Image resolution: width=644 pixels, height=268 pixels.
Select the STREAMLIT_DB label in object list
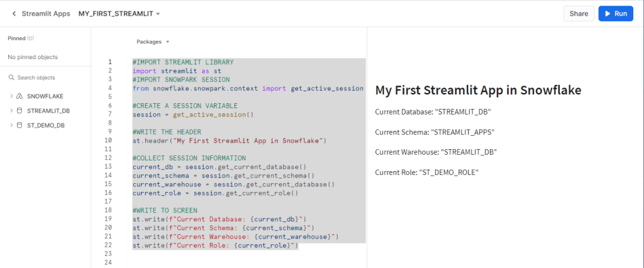[x=49, y=111]
